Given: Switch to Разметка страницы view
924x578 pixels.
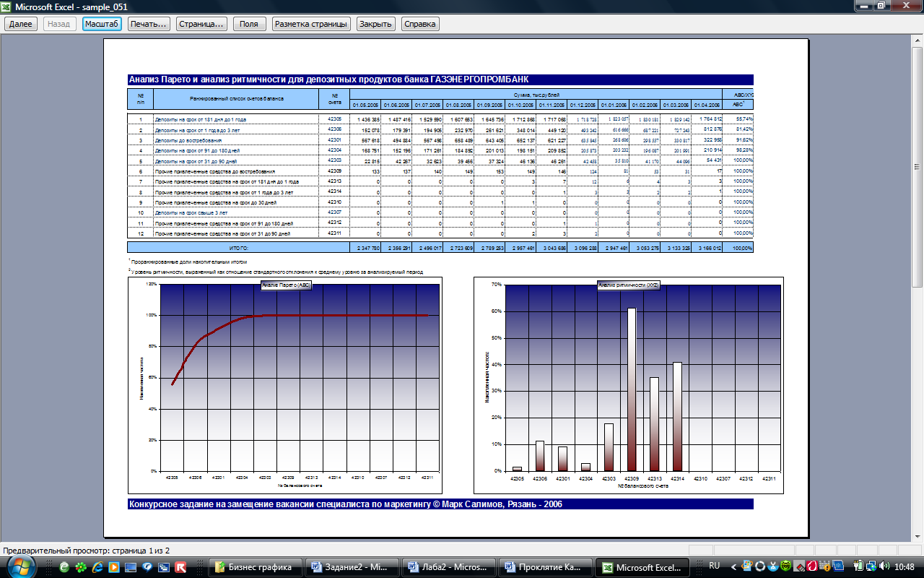Looking at the screenshot, I should 311,24.
